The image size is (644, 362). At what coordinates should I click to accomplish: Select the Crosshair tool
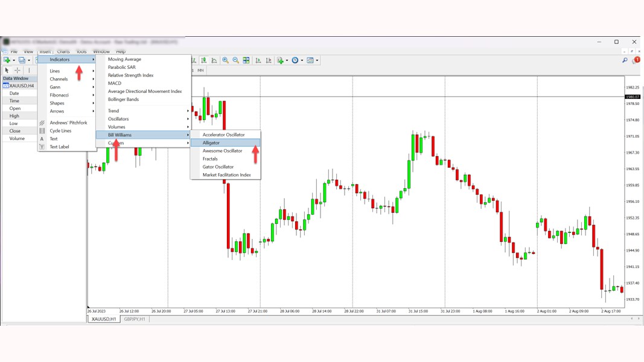[x=18, y=70]
